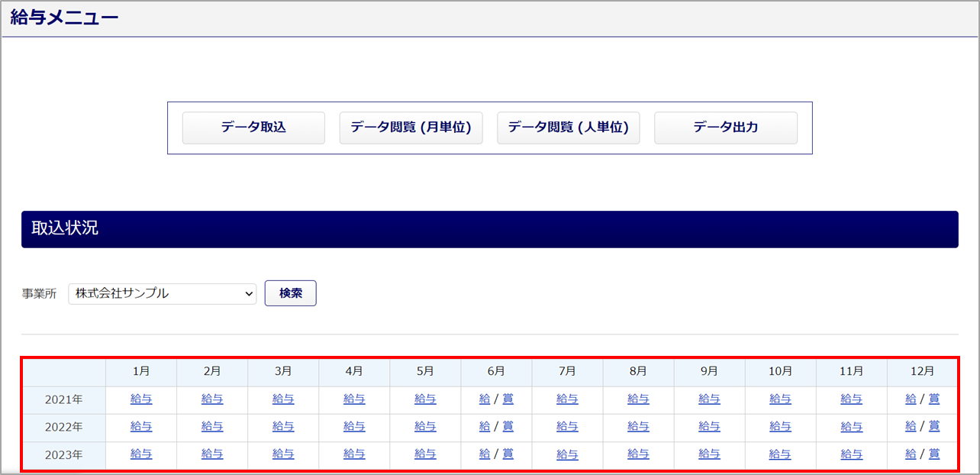The height and width of the screenshot is (475, 980).
Task: Click the 9月 column header
Action: 709,372
